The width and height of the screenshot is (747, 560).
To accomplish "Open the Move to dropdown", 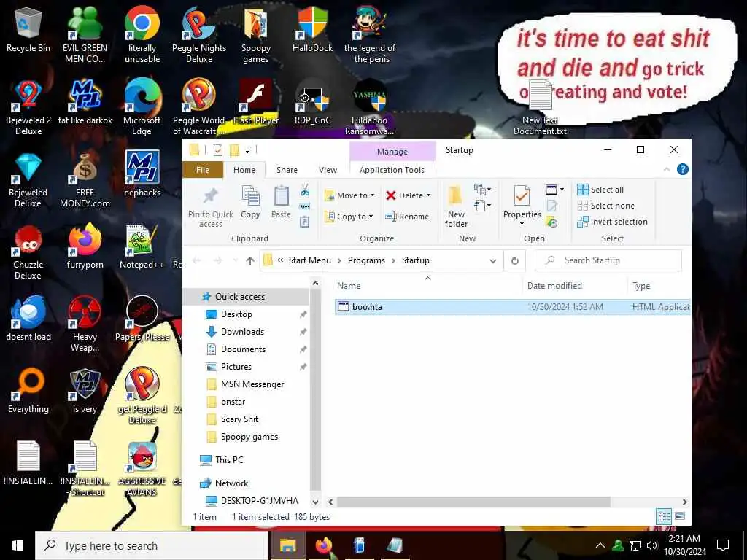I will coord(349,195).
